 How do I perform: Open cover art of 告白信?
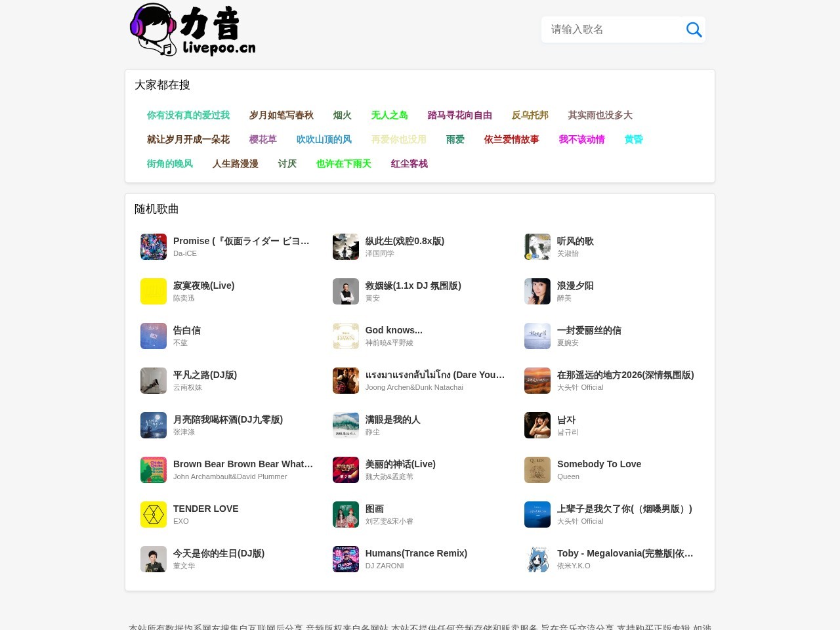pos(154,336)
